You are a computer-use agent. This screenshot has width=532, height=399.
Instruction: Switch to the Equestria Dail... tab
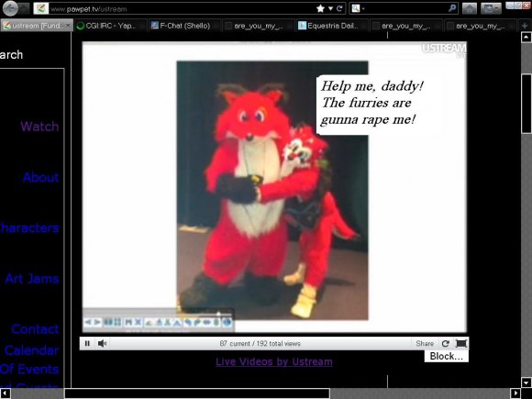[331, 26]
